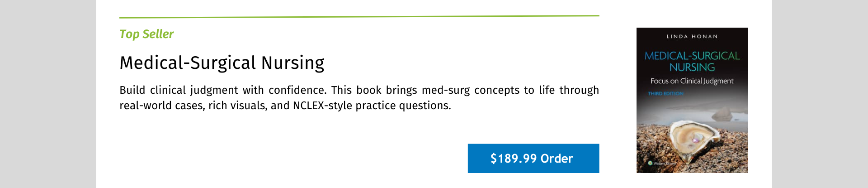Click the oyster with pearl on cover

tap(694, 143)
